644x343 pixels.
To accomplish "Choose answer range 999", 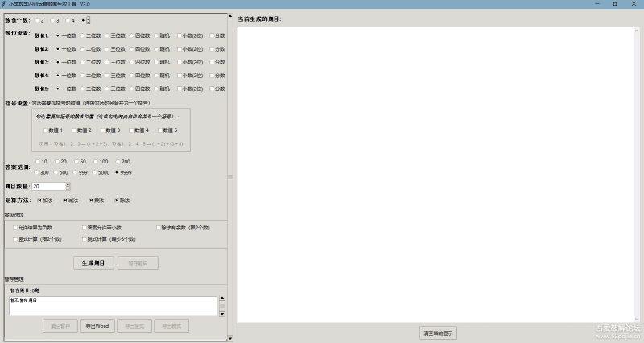I will [x=80, y=173].
